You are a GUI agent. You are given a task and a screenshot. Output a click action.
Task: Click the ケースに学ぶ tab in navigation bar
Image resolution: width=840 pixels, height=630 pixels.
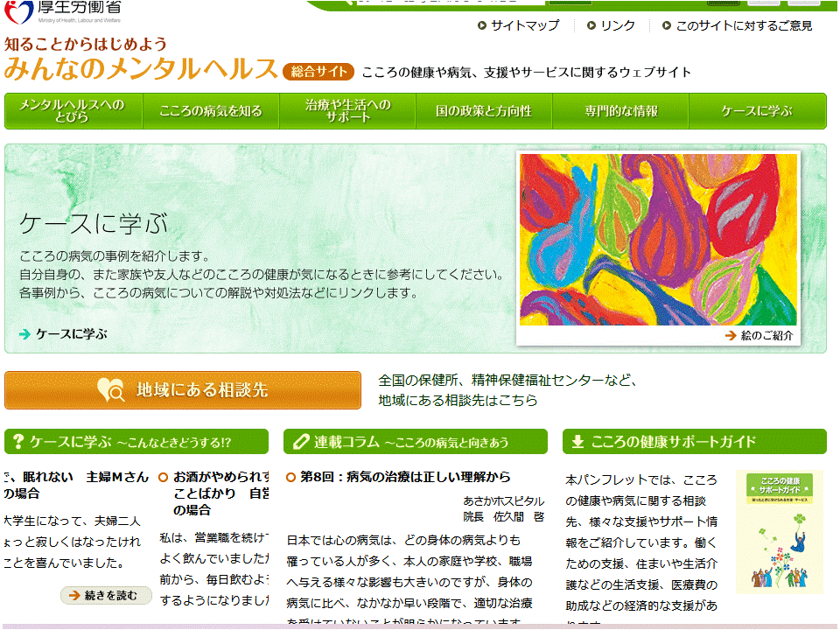coord(757,111)
